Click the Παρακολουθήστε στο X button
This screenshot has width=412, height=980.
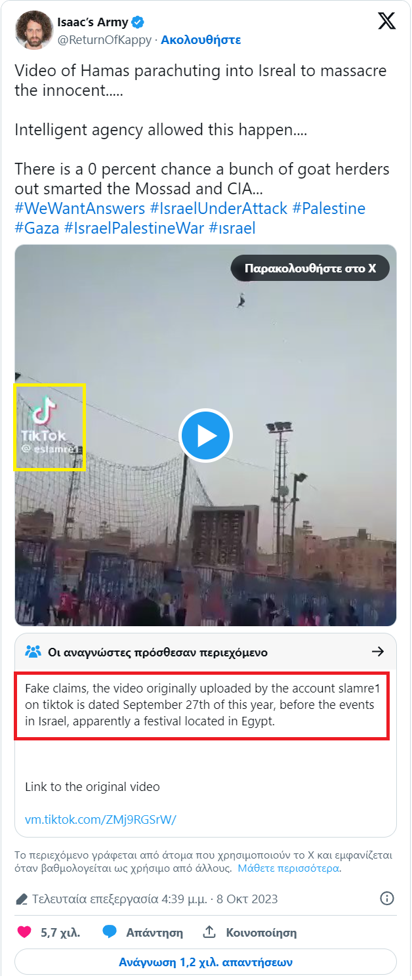point(310,268)
